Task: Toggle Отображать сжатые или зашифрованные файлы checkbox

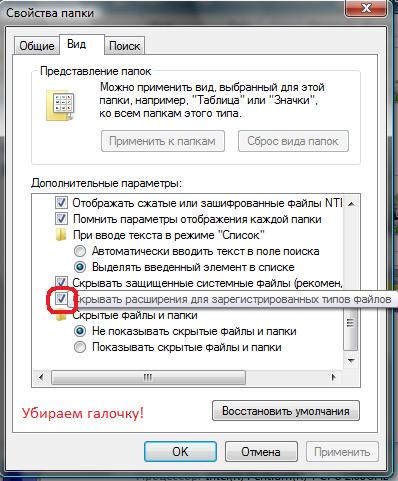Action: click(x=61, y=203)
